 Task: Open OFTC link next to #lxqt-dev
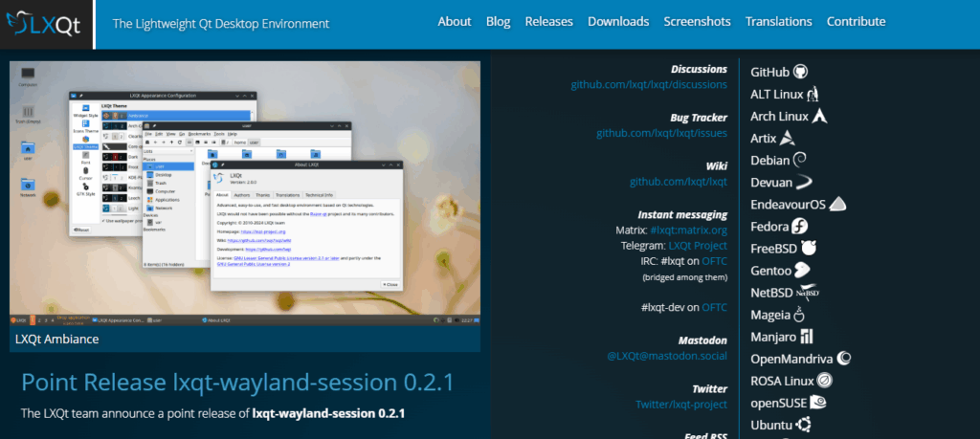714,307
